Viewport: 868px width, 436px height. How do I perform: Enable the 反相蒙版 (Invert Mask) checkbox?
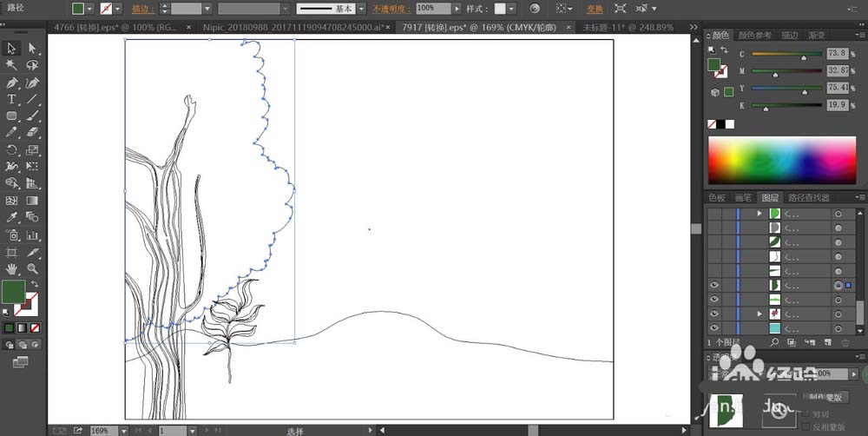click(x=806, y=427)
